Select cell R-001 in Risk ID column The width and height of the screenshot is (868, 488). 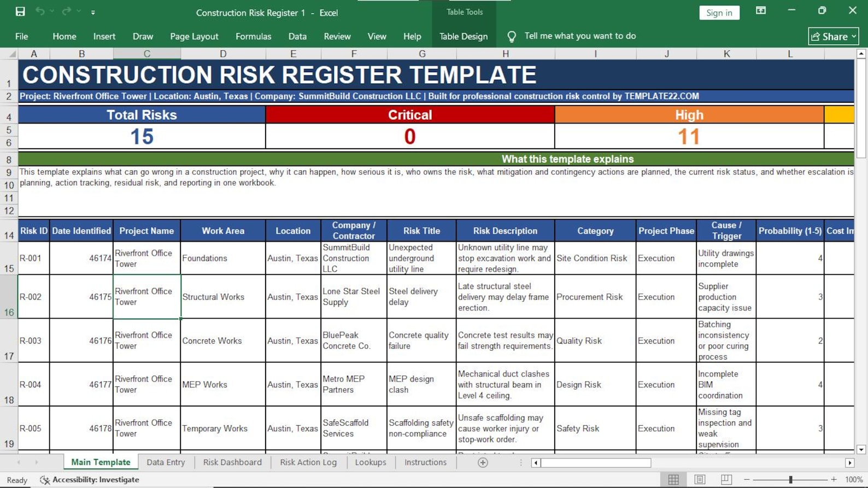pyautogui.click(x=34, y=258)
